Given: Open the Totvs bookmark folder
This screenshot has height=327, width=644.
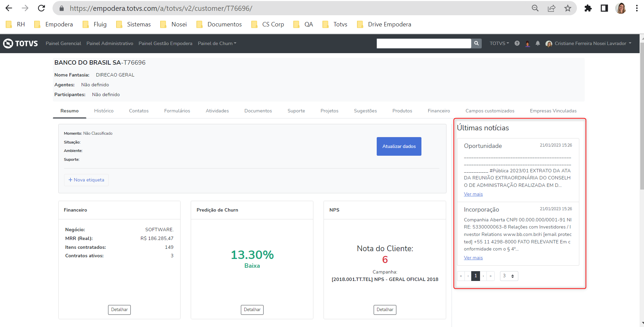Looking at the screenshot, I should pyautogui.click(x=335, y=24).
